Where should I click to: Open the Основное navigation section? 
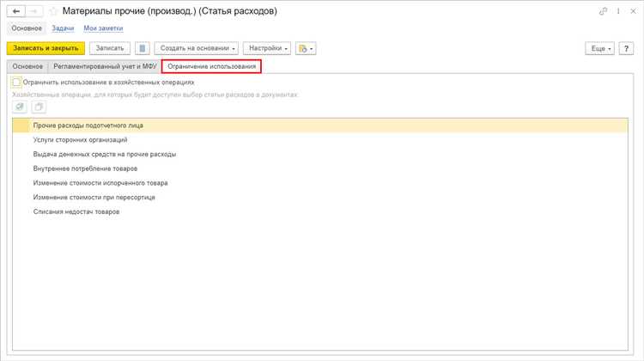click(x=27, y=28)
